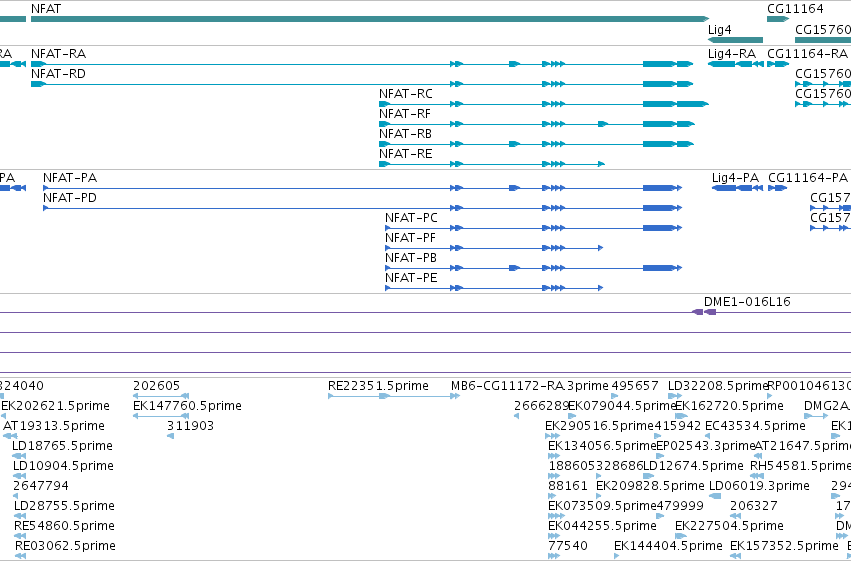
Task: Select the RE03062.5prime EST label
Action: [65, 546]
